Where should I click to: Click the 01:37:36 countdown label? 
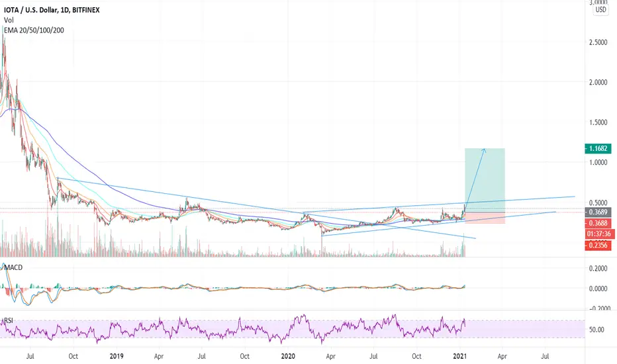600,234
